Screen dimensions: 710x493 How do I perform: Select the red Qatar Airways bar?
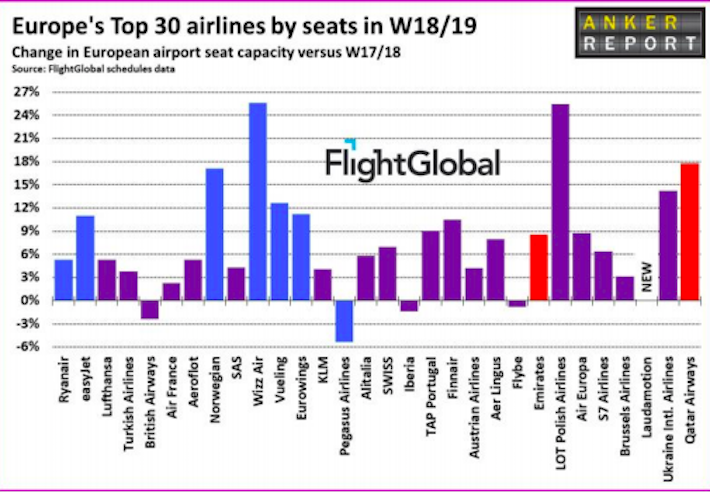coord(690,232)
